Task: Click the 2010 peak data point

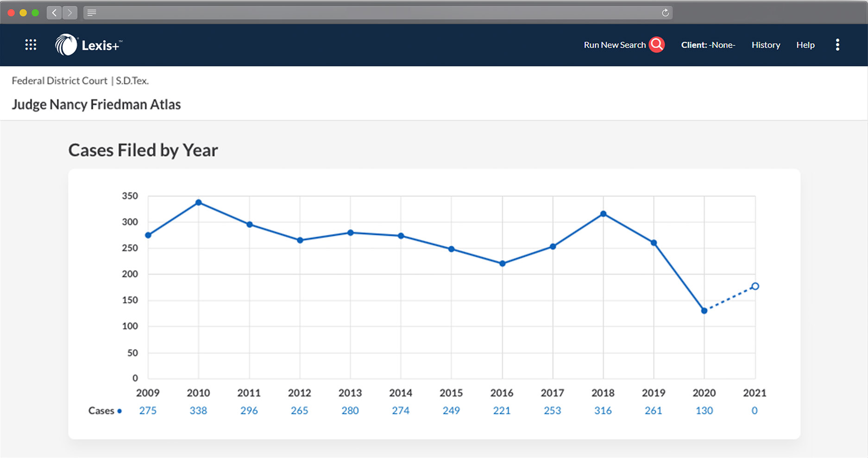Action: coord(199,202)
